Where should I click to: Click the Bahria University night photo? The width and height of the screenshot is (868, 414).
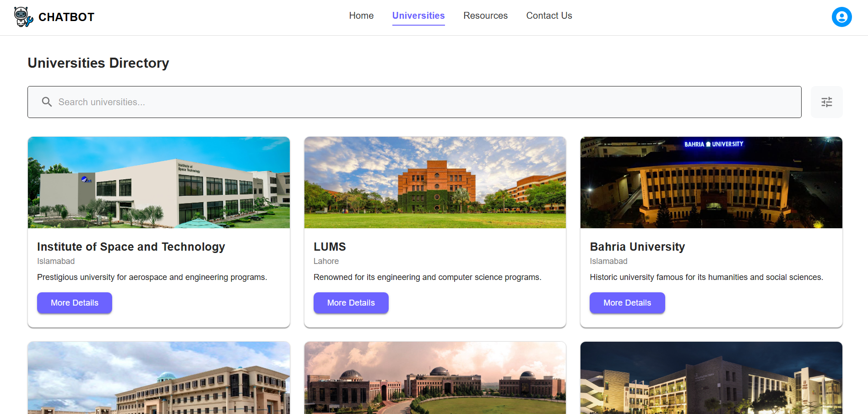(x=711, y=183)
